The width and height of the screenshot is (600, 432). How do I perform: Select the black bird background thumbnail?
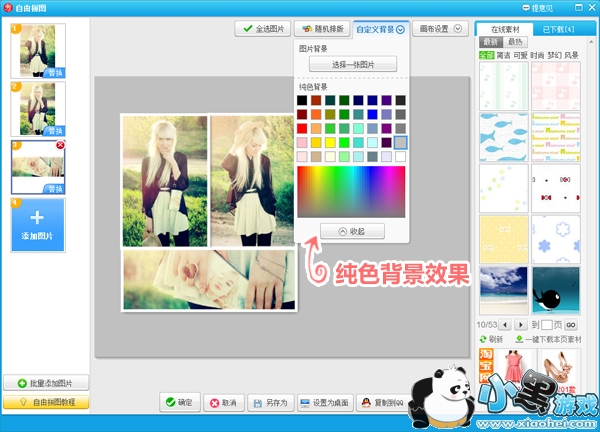556,291
